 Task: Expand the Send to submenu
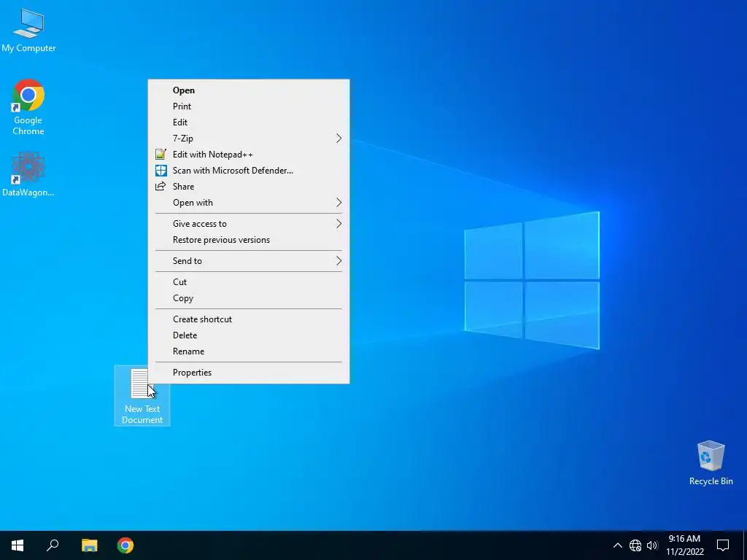pos(249,261)
